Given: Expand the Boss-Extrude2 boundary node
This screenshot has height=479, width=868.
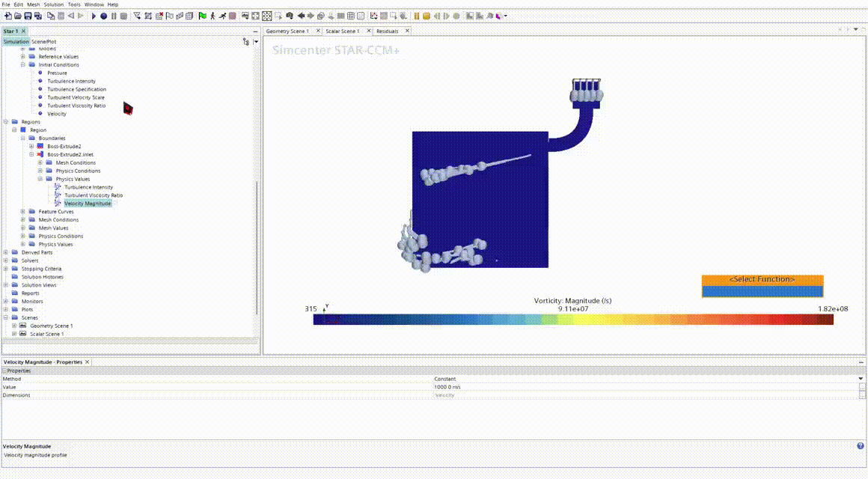Looking at the screenshot, I should click(x=31, y=146).
